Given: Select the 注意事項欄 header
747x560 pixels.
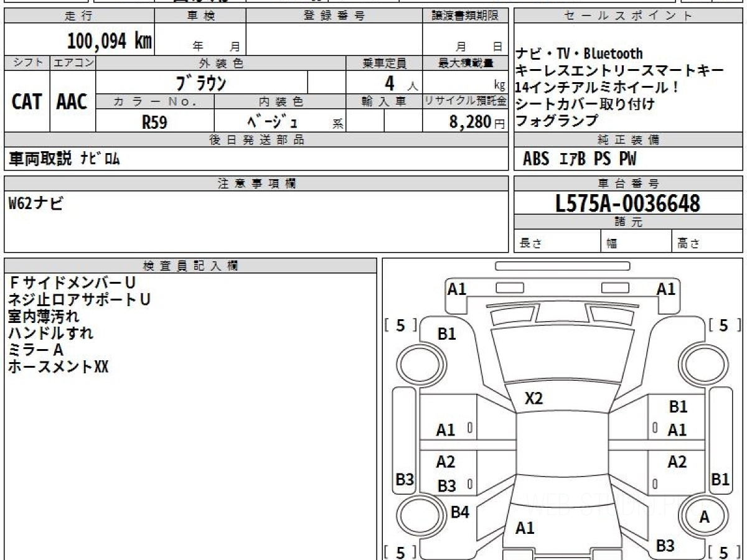Looking at the screenshot, I should (x=256, y=184).
